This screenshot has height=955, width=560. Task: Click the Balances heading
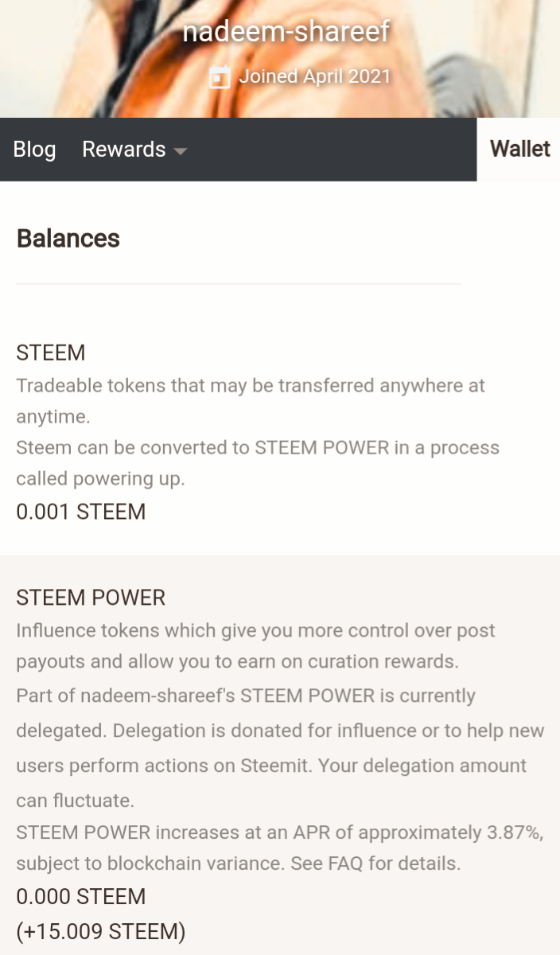point(68,239)
